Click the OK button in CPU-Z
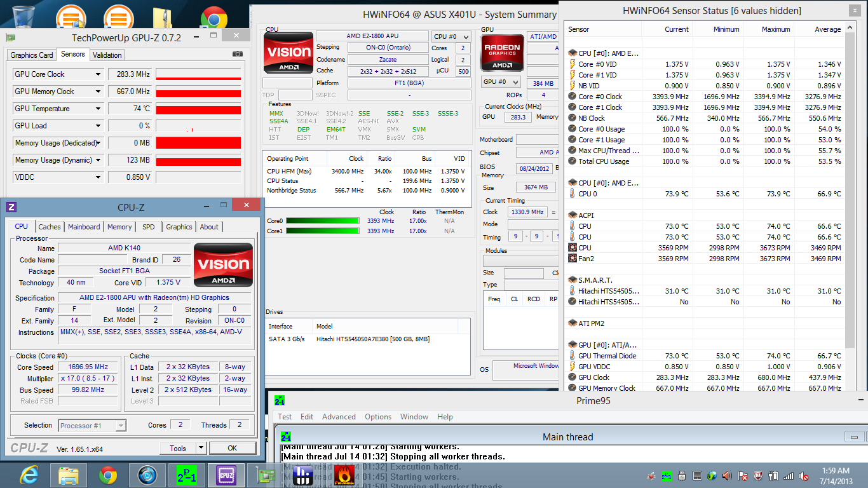 [x=232, y=448]
